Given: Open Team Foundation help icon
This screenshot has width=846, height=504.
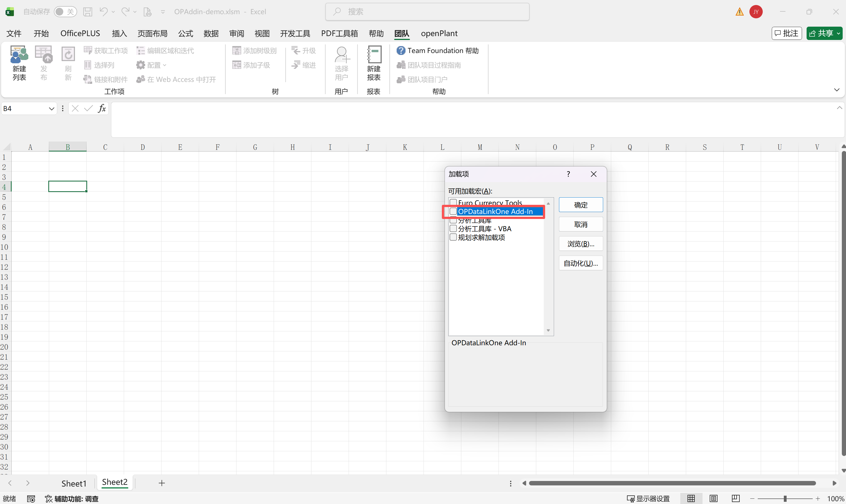Looking at the screenshot, I should (401, 51).
